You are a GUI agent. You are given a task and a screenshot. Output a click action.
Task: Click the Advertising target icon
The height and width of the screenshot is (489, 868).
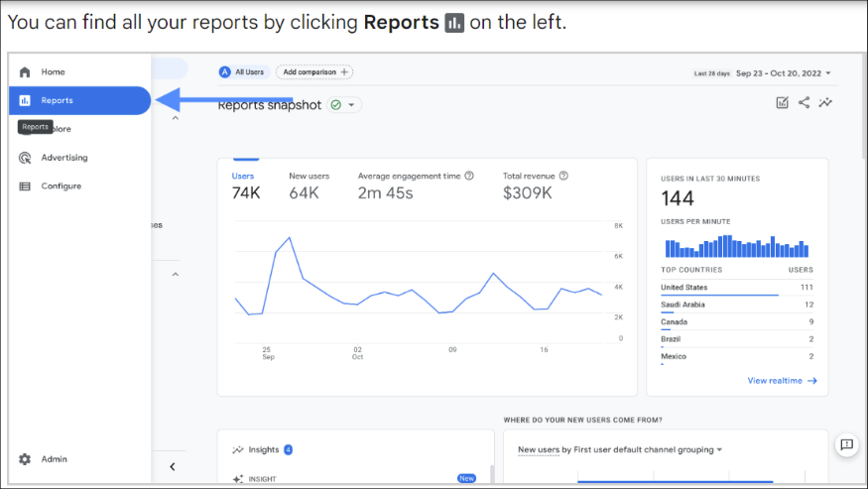(25, 158)
